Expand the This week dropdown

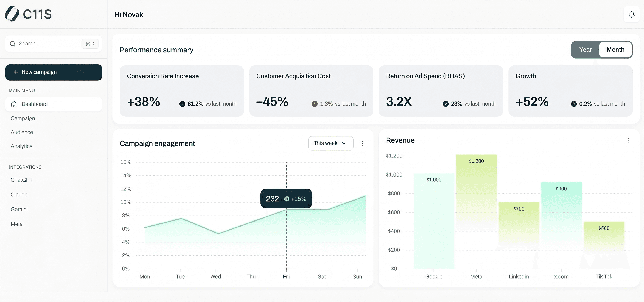coord(331,143)
